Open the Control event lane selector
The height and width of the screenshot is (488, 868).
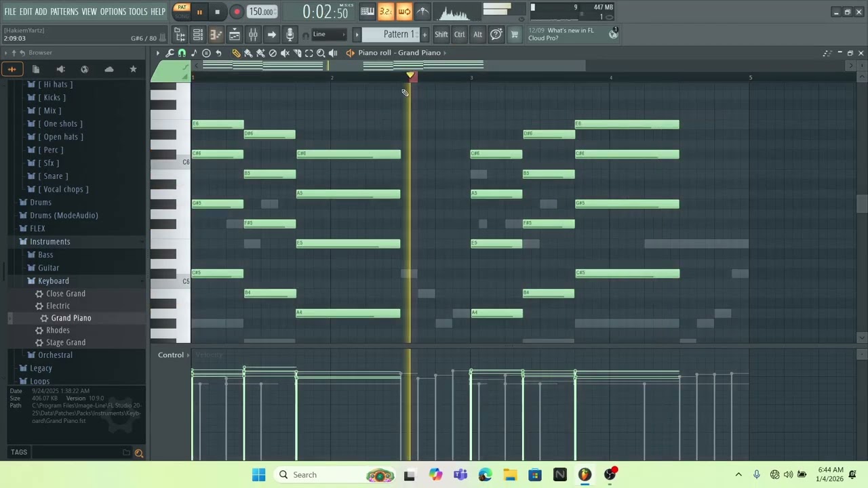point(174,355)
